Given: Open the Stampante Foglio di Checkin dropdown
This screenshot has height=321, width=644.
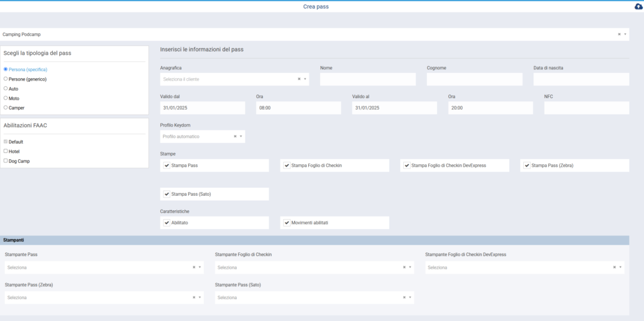Looking at the screenshot, I should pos(309,267).
